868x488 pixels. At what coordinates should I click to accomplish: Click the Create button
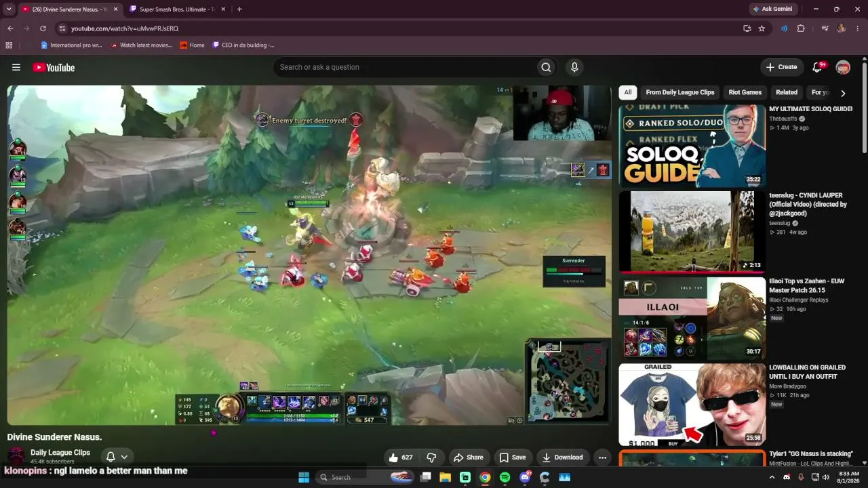781,67
